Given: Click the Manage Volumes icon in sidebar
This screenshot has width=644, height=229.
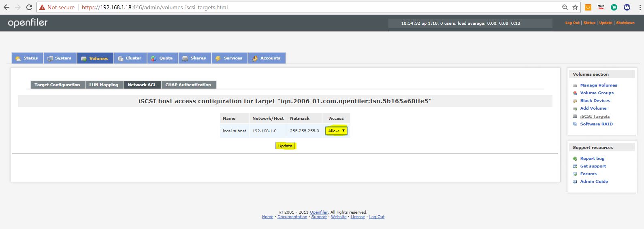Looking at the screenshot, I should [575, 85].
